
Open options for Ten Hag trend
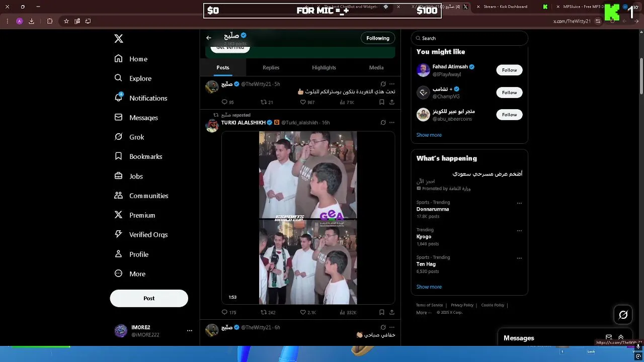519,258
